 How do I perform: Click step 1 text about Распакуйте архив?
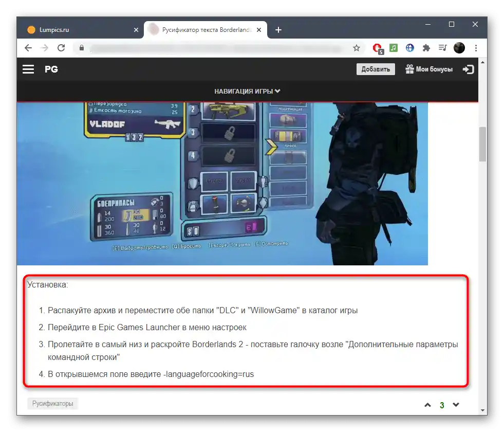coord(202,311)
